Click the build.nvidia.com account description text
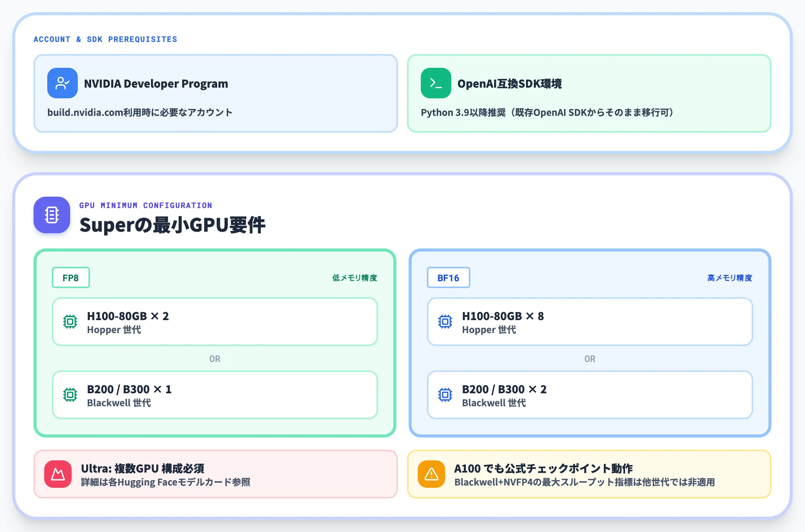Image resolution: width=805 pixels, height=532 pixels. click(140, 112)
